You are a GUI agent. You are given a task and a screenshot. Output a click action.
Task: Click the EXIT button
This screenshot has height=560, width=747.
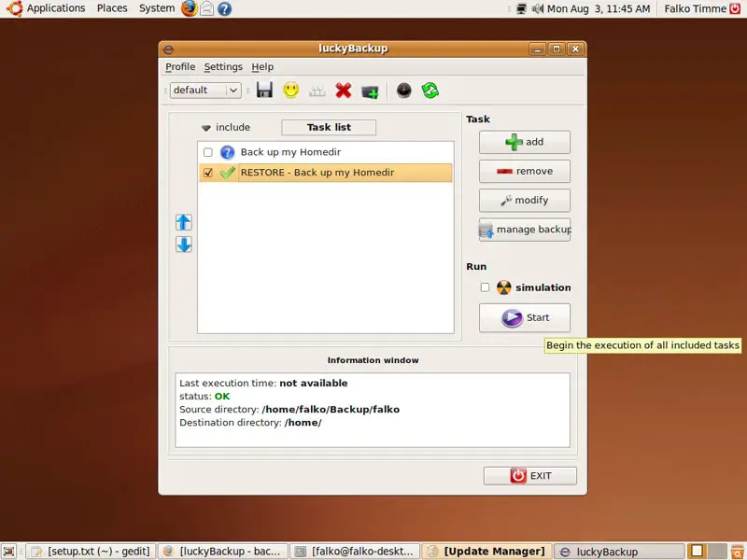coord(529,476)
